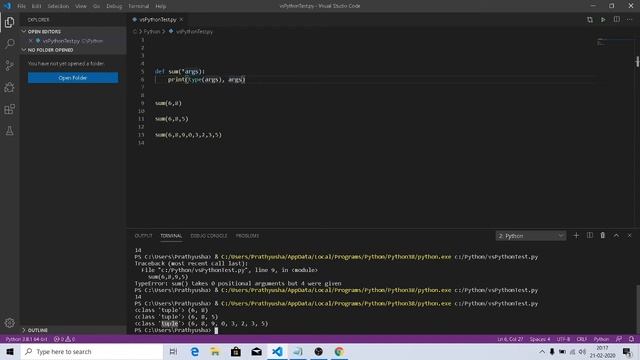Select Python interpreter in status bar

(27, 339)
